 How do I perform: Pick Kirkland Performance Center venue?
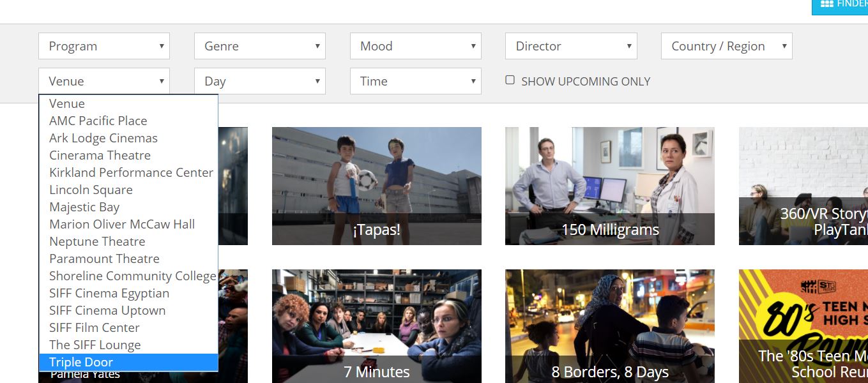tap(128, 172)
